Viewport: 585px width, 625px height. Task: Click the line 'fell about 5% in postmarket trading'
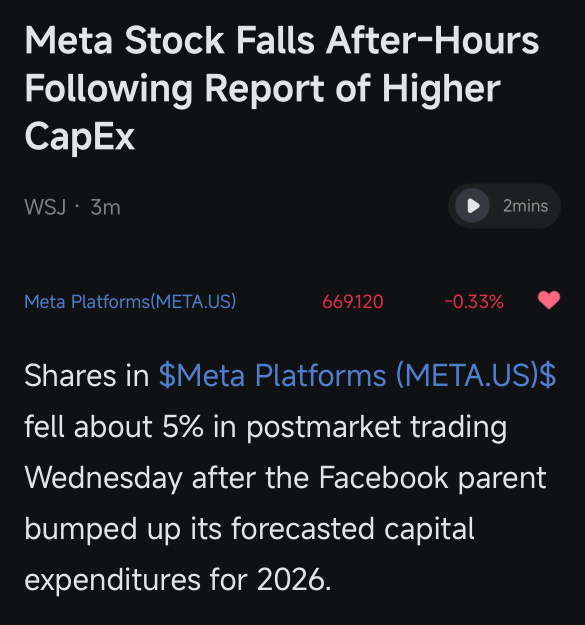click(266, 427)
